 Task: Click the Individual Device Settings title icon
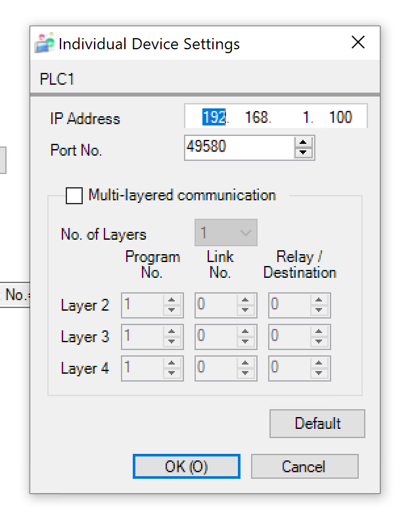tap(44, 44)
